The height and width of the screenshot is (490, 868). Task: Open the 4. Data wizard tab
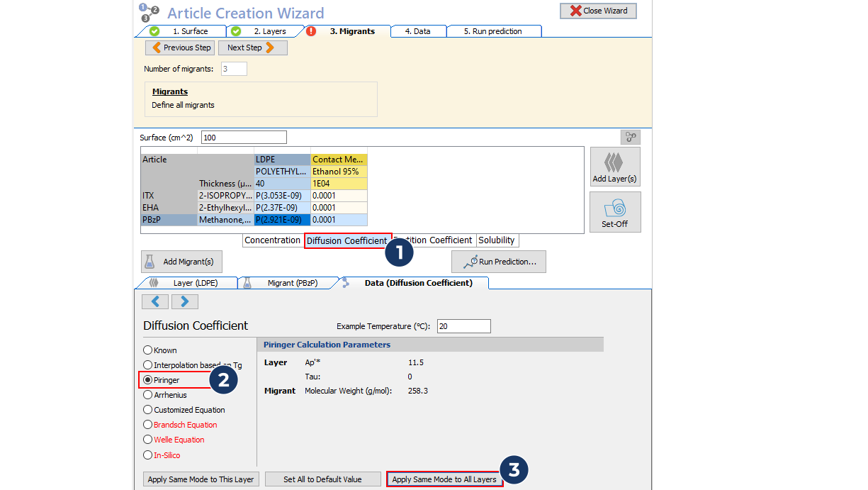coord(417,31)
